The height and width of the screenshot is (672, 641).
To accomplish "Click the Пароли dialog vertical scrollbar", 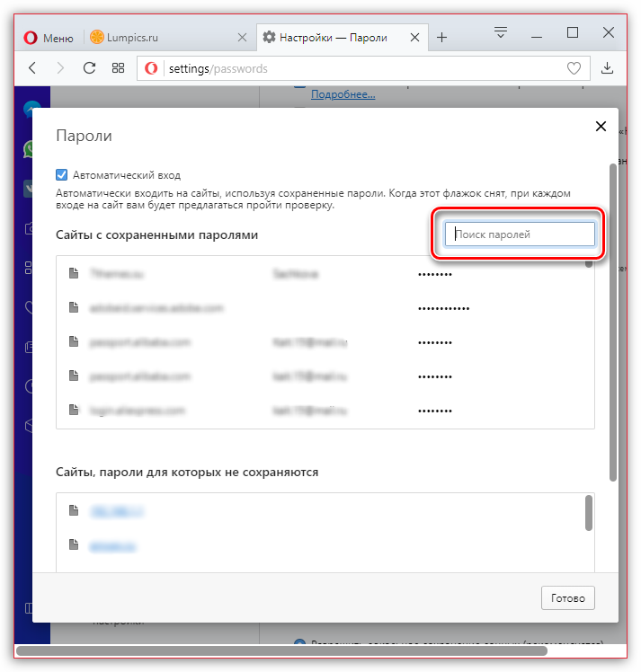I will [613, 322].
